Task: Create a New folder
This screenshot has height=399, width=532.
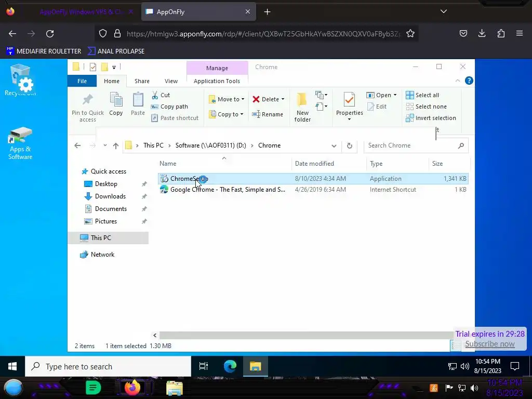Action: click(302, 107)
